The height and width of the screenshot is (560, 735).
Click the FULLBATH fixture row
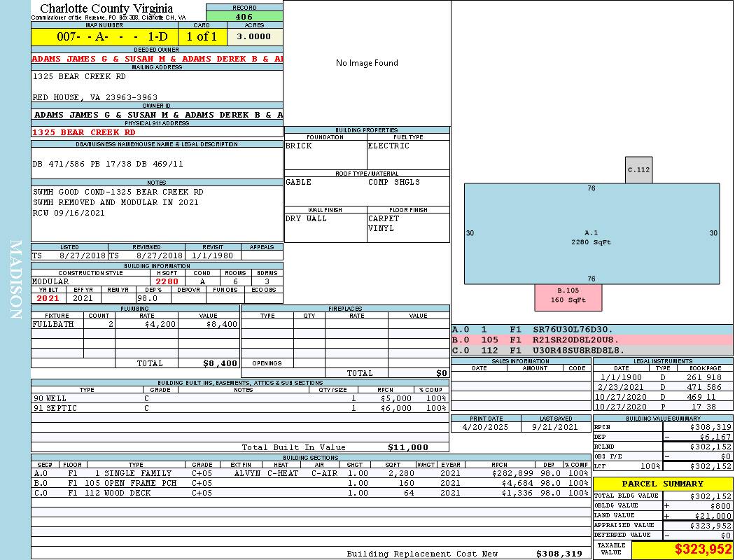(x=136, y=324)
